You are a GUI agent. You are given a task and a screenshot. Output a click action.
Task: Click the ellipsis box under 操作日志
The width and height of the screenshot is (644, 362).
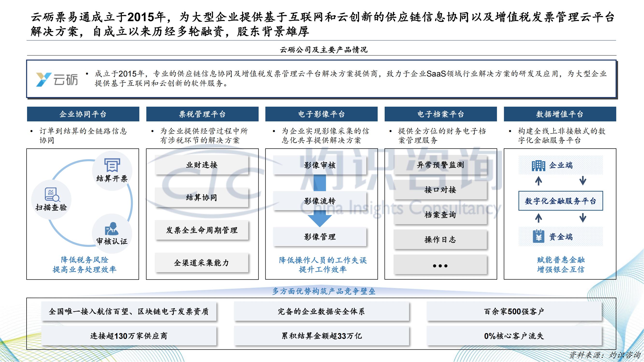tap(440, 265)
